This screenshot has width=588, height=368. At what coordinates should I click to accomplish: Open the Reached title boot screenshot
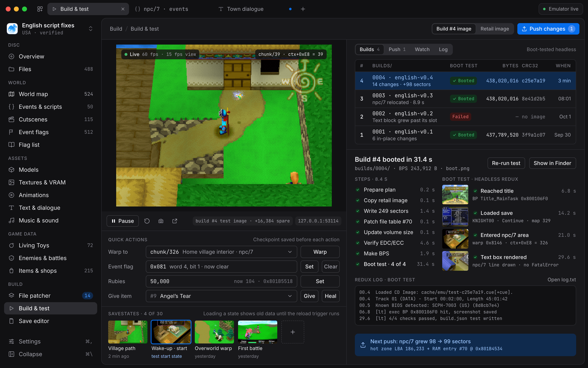[x=455, y=194]
